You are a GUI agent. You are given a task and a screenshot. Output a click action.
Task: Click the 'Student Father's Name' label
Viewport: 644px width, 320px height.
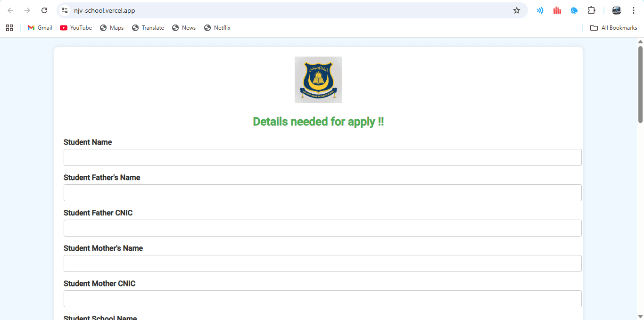coord(102,178)
